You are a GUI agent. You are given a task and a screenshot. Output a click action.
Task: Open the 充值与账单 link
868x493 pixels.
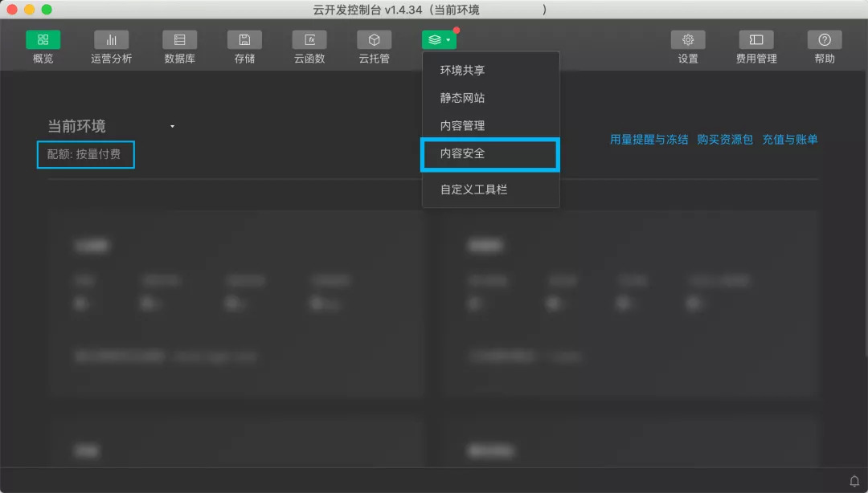click(x=790, y=140)
